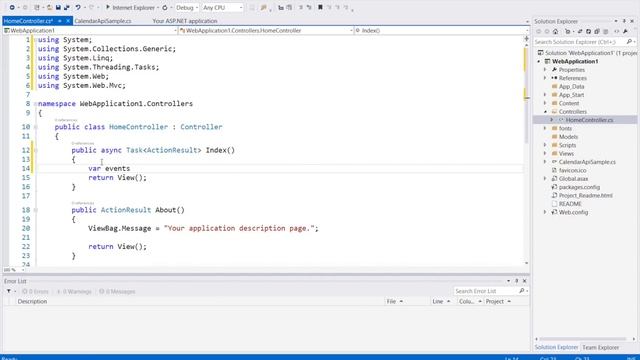Click Show All Files icon in Solution Explorer
The width and height of the screenshot is (640, 360).
(606, 31)
